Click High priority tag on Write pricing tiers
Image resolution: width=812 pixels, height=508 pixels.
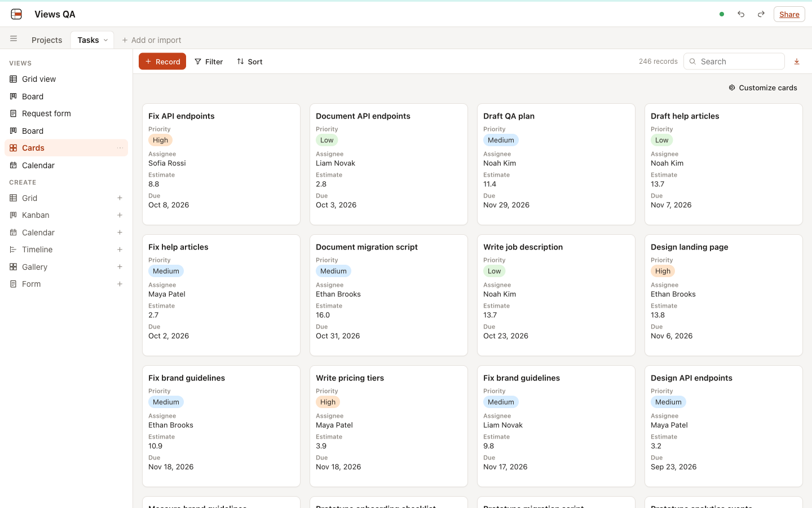click(x=328, y=402)
